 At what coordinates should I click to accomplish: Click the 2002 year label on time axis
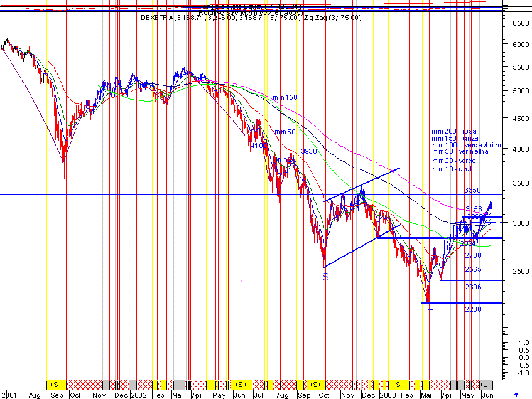click(x=139, y=395)
